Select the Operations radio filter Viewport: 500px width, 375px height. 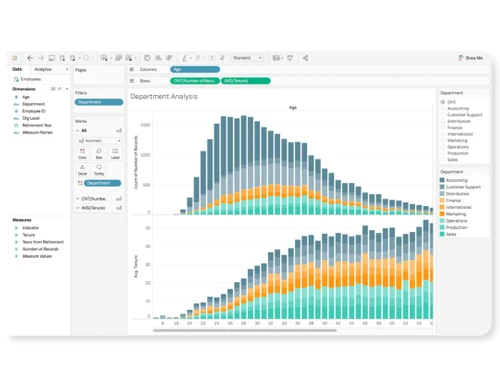pos(443,147)
